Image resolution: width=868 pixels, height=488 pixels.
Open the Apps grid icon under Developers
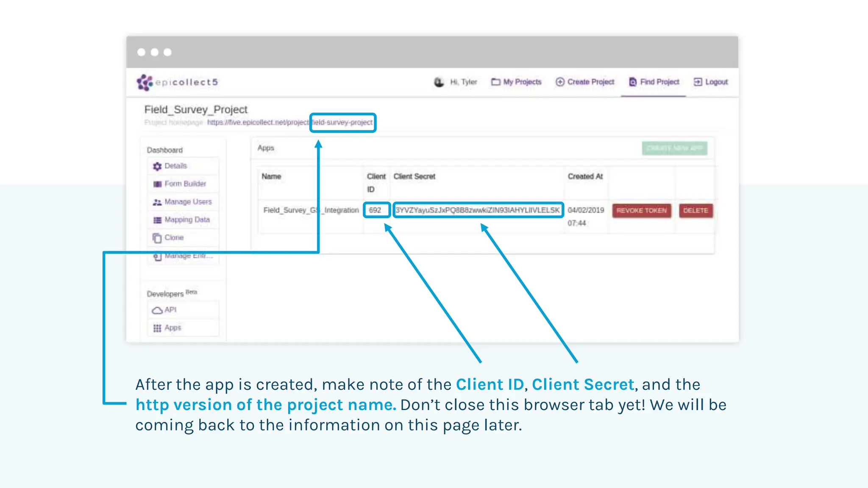point(157,328)
